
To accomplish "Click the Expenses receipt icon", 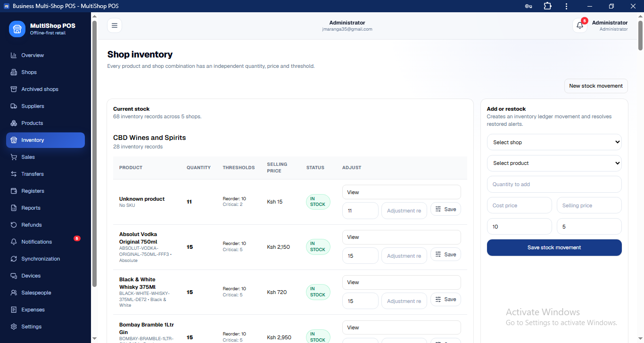I will pos(14,310).
